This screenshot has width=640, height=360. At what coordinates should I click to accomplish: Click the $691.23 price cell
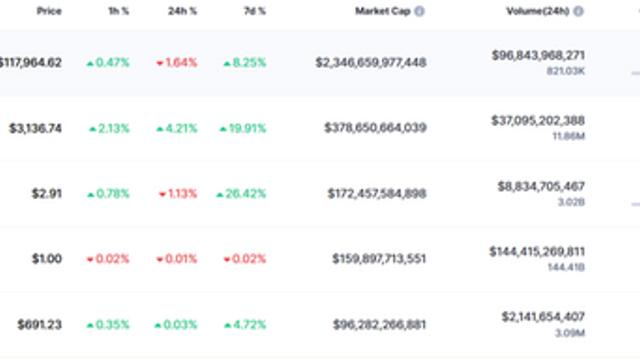[x=40, y=325]
